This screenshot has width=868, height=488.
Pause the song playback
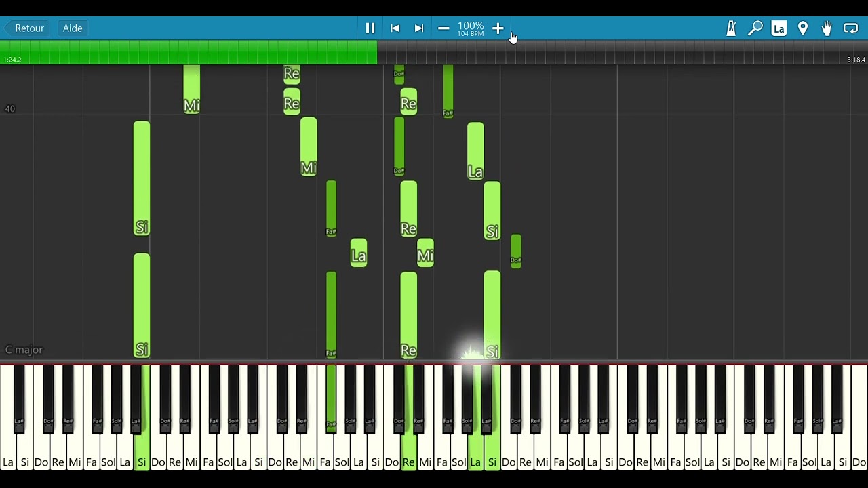tap(370, 28)
